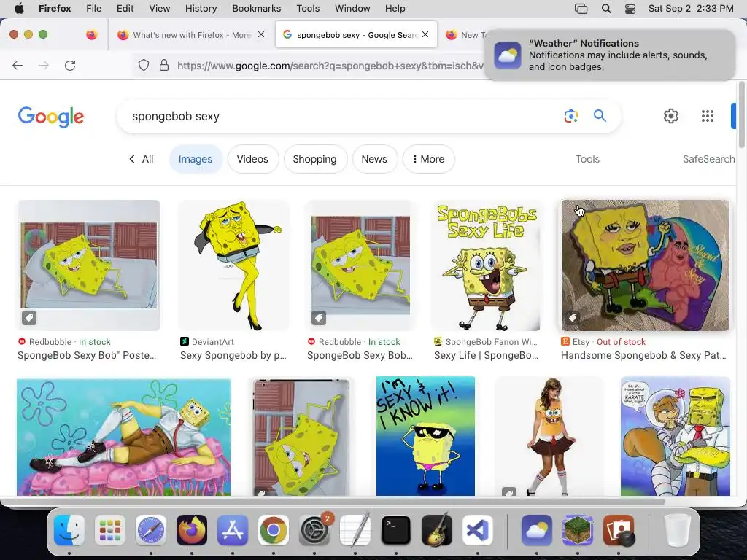Open the I'm Sexy & I Know It image
747x560 pixels.
click(x=425, y=436)
